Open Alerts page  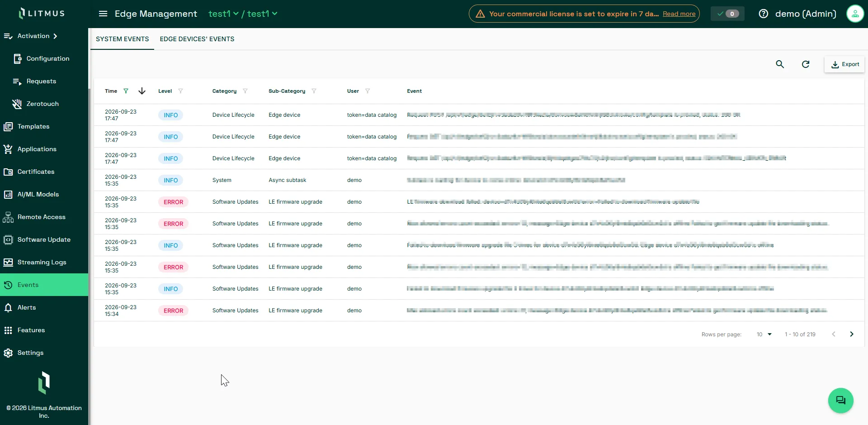[44, 307]
